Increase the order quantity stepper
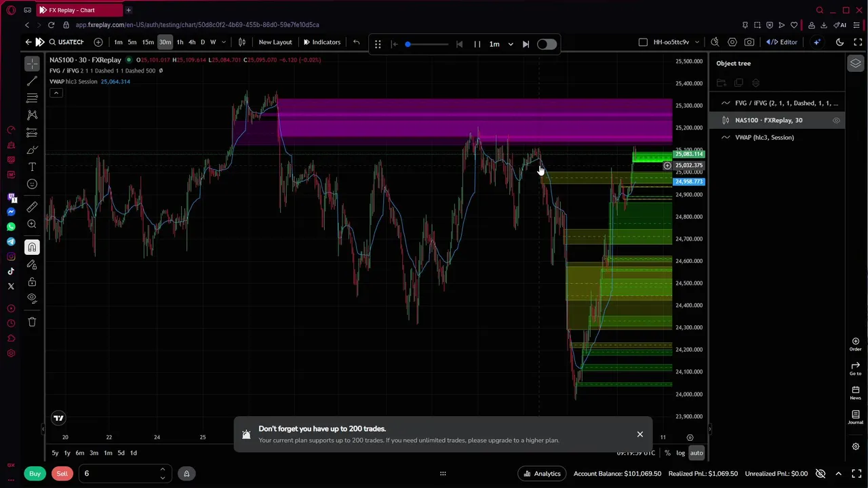Screen dimensions: 868x488 pos(162,470)
